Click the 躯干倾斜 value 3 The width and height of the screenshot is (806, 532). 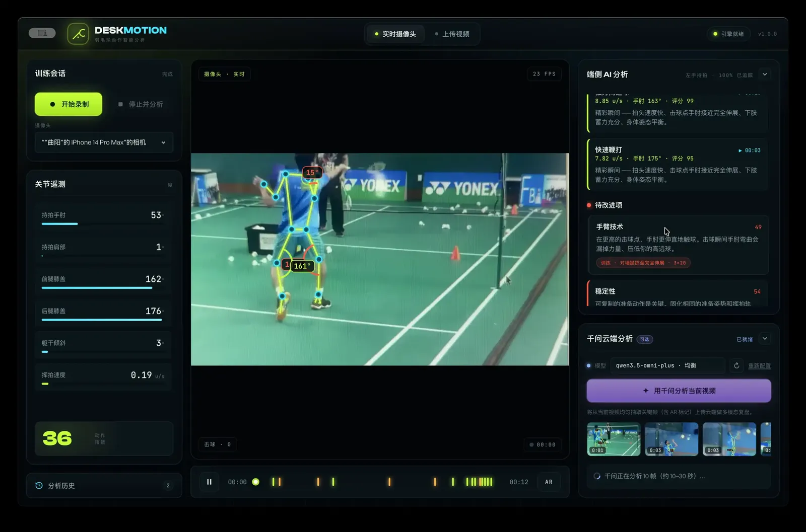pyautogui.click(x=159, y=343)
